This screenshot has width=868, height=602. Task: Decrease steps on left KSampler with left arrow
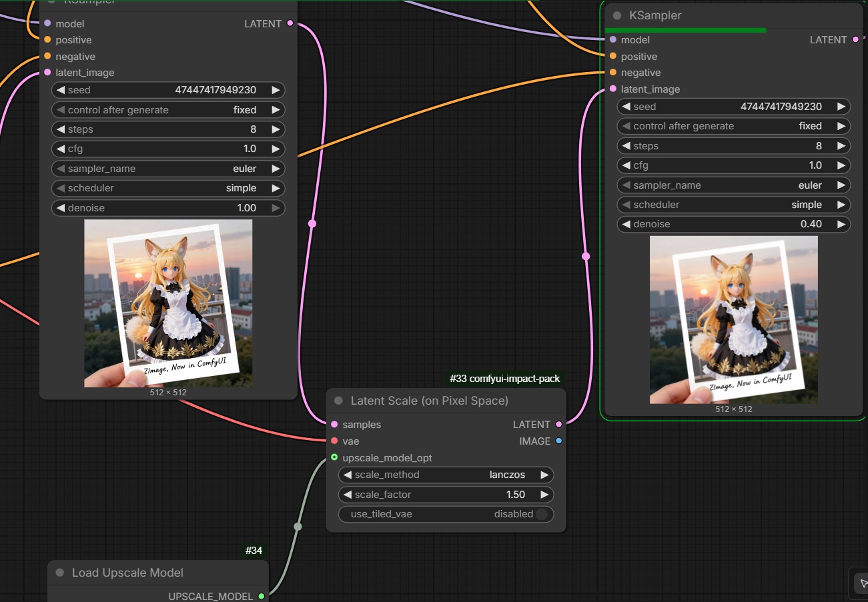click(60, 129)
